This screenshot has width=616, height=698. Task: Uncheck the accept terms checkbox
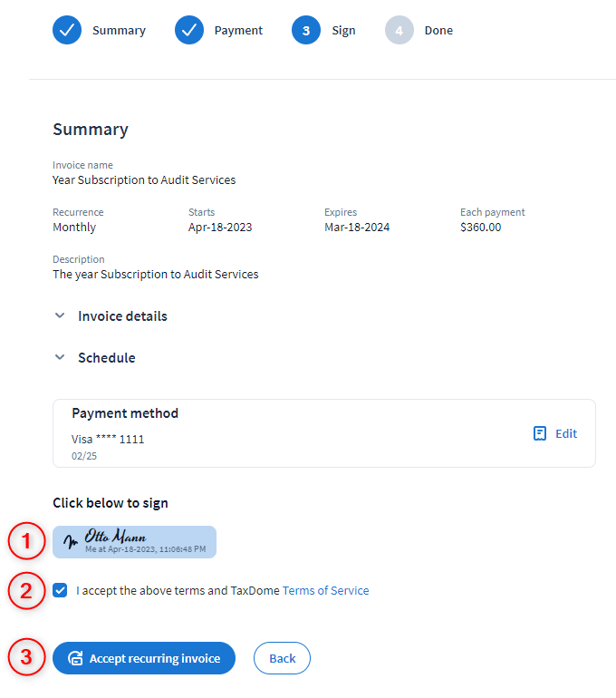click(x=61, y=590)
